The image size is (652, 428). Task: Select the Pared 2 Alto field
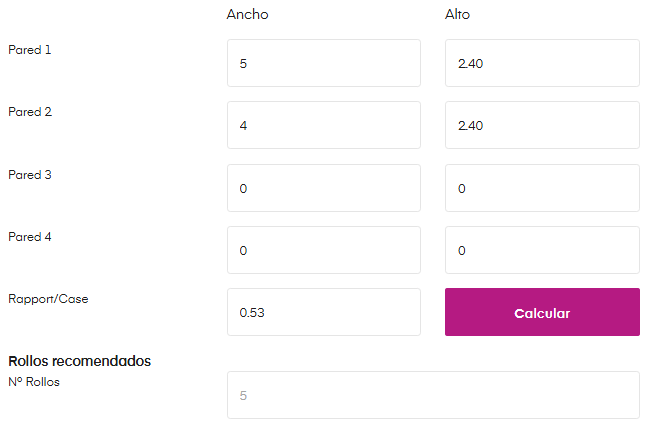point(541,125)
